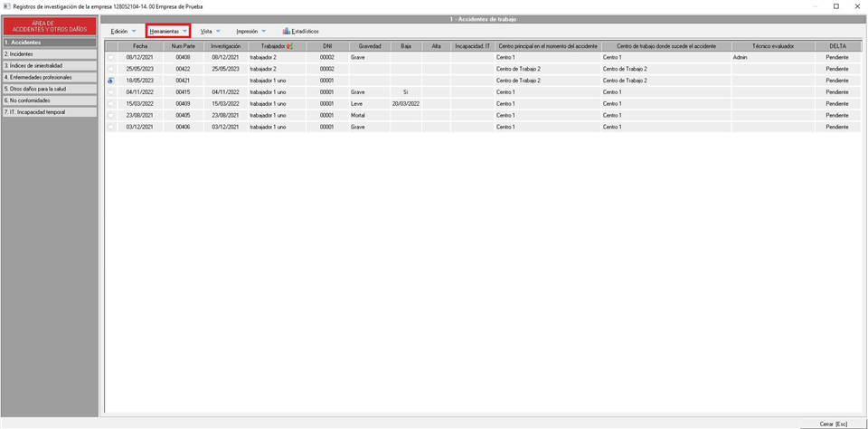Viewport: 868px width, 429px height.
Task: Click the red Área de Accidentes header button
Action: click(x=49, y=27)
